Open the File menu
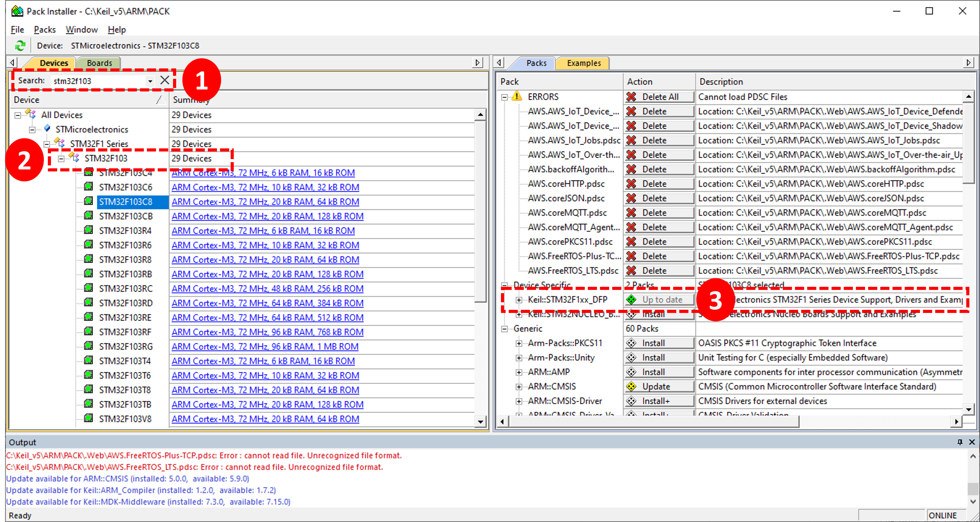 (x=17, y=30)
